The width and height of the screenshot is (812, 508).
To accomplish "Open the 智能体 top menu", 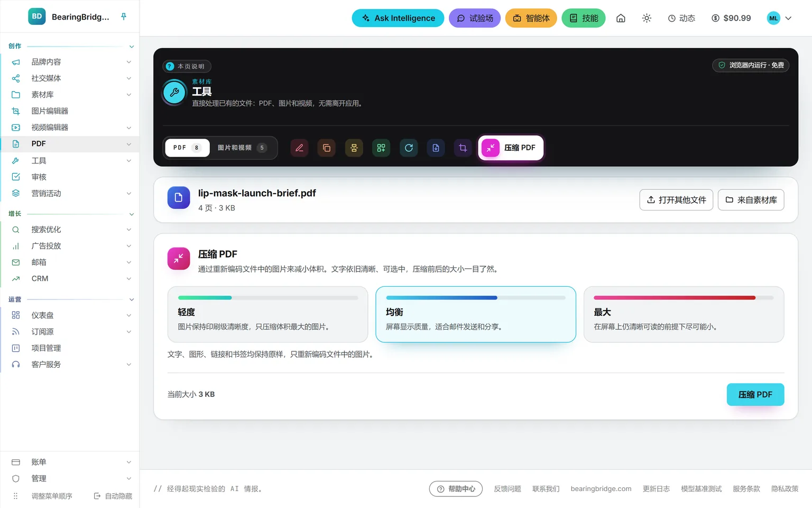I will tap(531, 18).
